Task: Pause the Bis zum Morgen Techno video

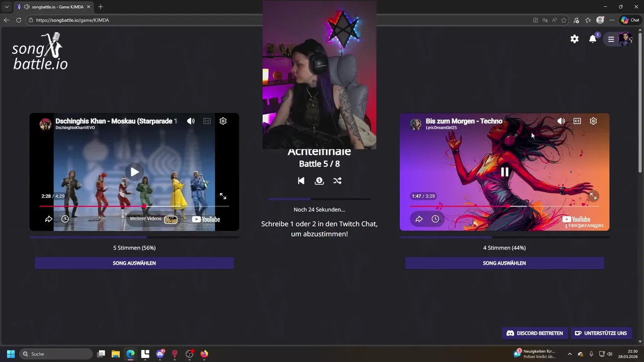Action: (505, 172)
